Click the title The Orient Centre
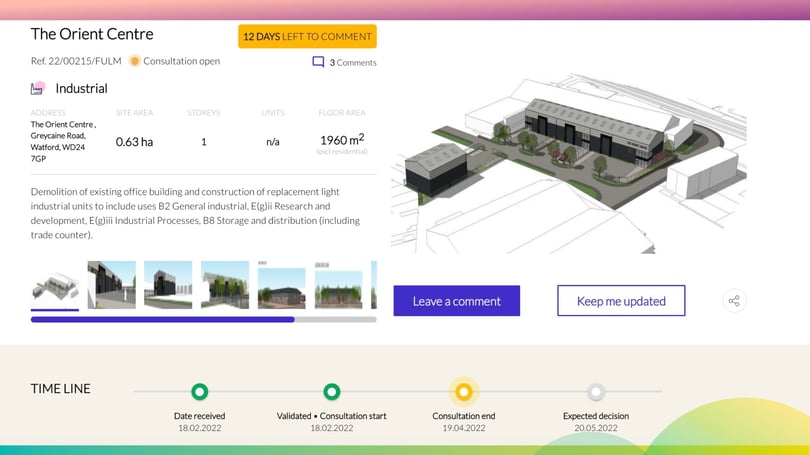 click(92, 34)
